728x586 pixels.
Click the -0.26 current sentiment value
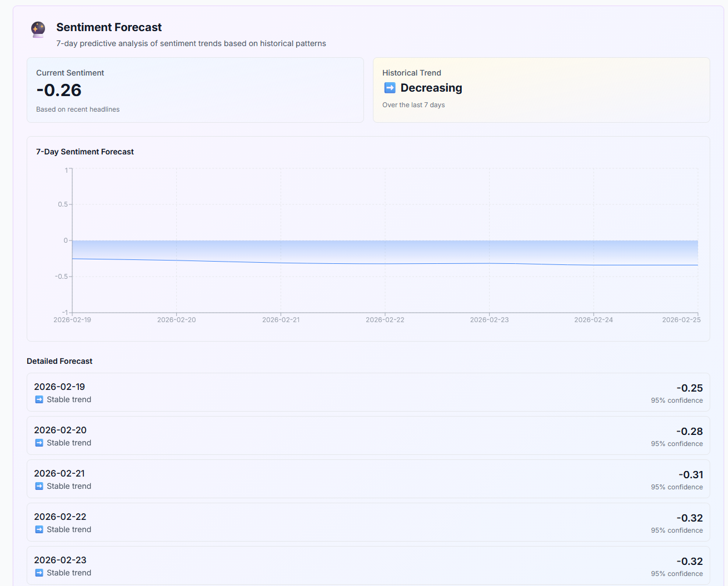point(59,90)
